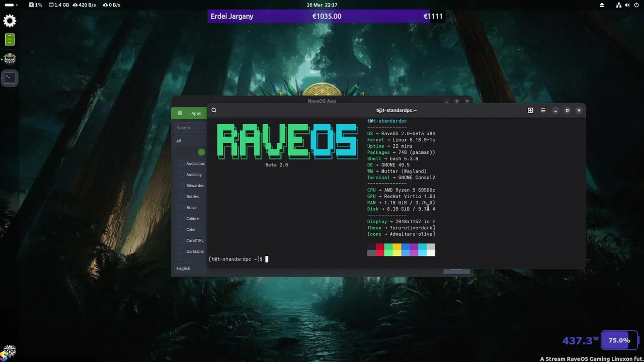Click the apps grid icon in RaveOS App

tap(180, 113)
